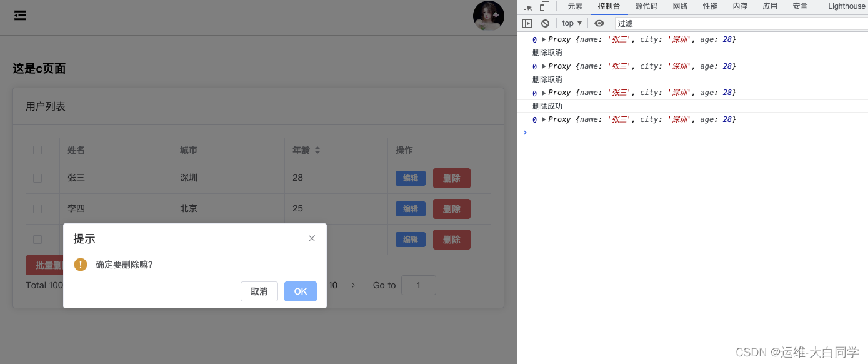This screenshot has height=364, width=868.
Task: Open the top JavaScript context dropdown
Action: click(571, 23)
